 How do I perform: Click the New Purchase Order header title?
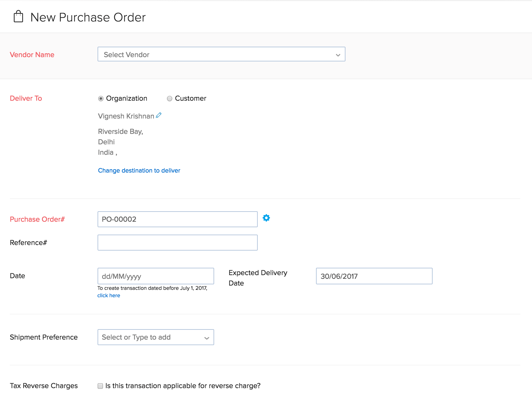point(88,17)
